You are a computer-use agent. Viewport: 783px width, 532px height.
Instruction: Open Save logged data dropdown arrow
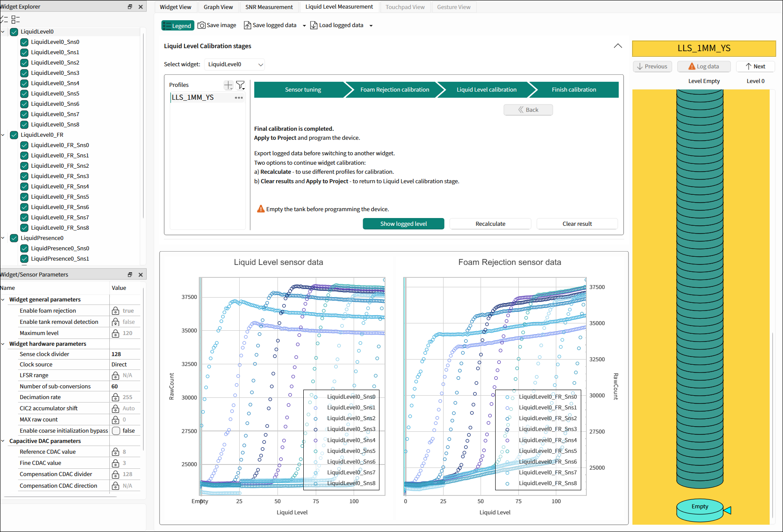304,26
